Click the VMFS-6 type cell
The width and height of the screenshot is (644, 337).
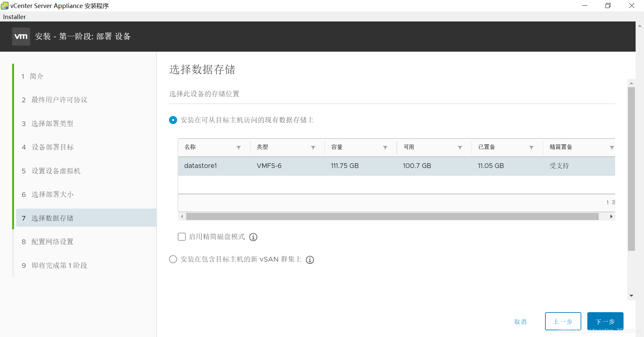click(269, 166)
